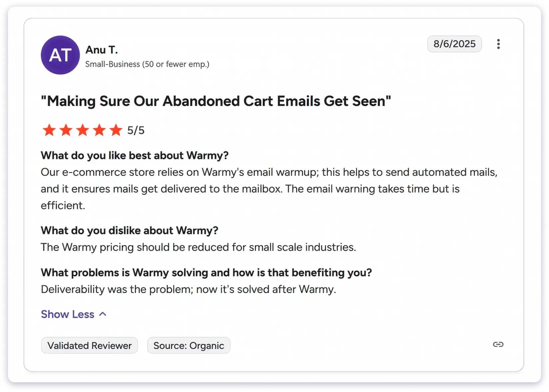The height and width of the screenshot is (392, 549).
Task: Click the 8/6/2025 date badge
Action: click(454, 44)
